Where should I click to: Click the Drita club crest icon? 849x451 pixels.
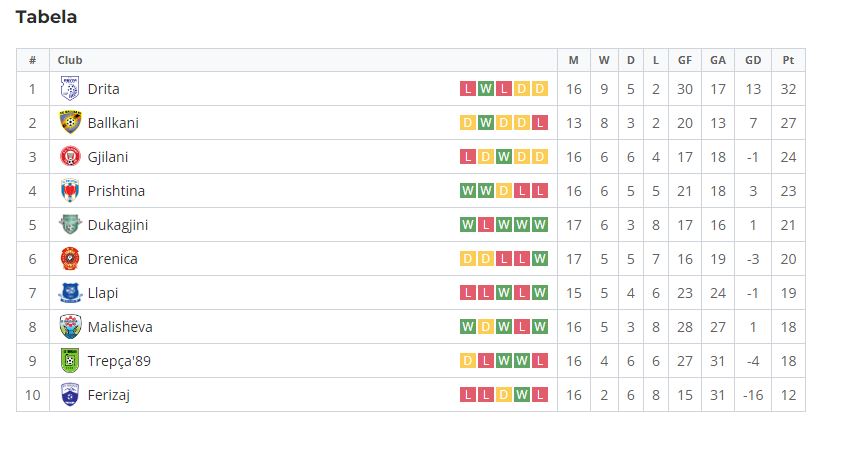coord(70,89)
